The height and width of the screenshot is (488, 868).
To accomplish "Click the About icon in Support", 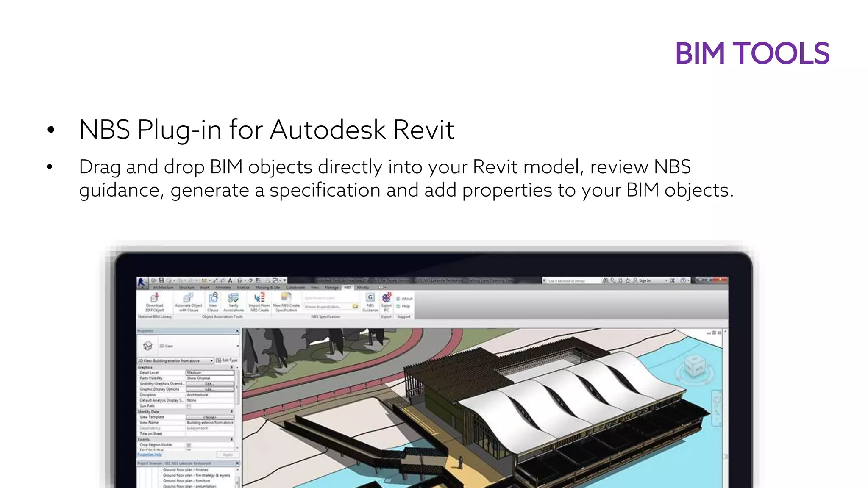I will point(398,299).
